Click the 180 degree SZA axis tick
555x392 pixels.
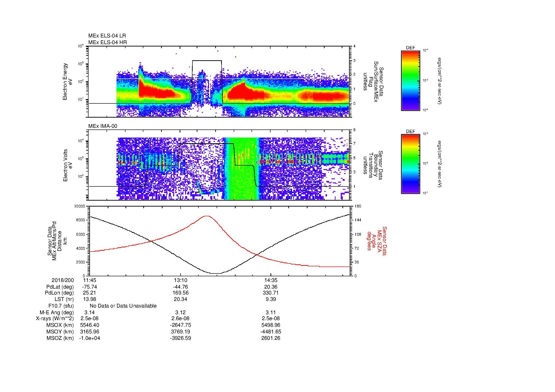(x=358, y=206)
